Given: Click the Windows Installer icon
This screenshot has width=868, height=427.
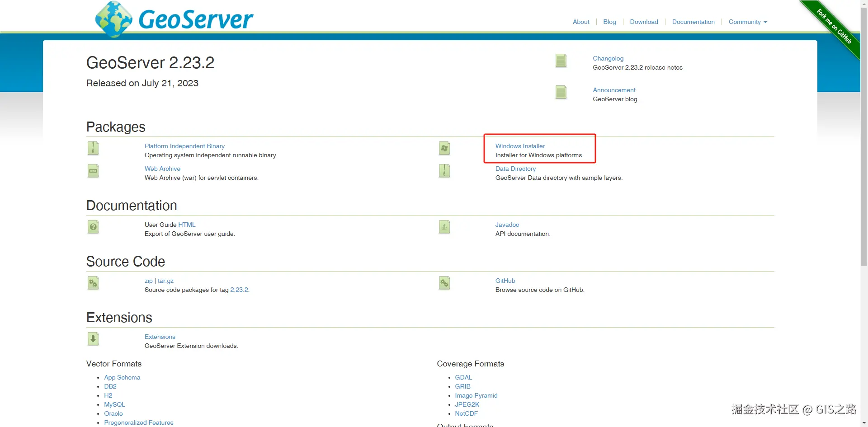Looking at the screenshot, I should pos(444,148).
